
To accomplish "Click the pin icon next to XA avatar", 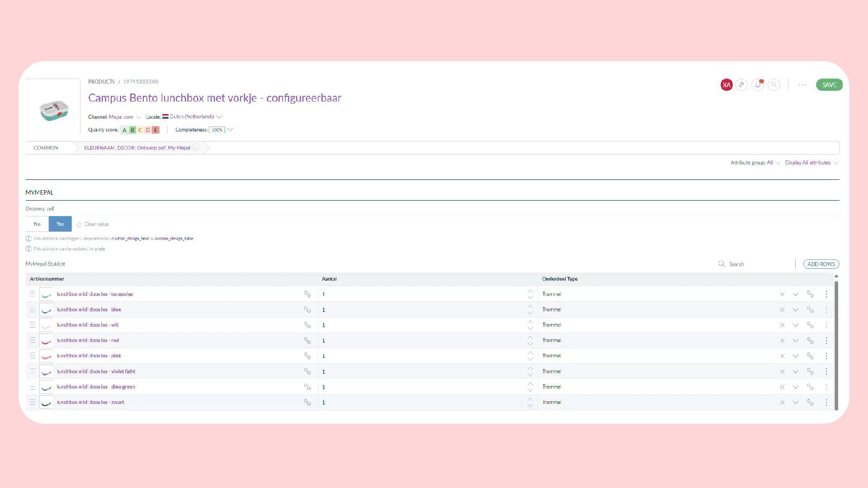I will [x=741, y=85].
